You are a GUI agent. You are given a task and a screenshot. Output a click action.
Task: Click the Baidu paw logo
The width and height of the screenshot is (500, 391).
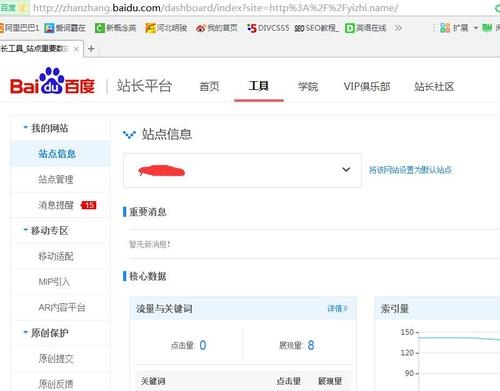tap(52, 81)
